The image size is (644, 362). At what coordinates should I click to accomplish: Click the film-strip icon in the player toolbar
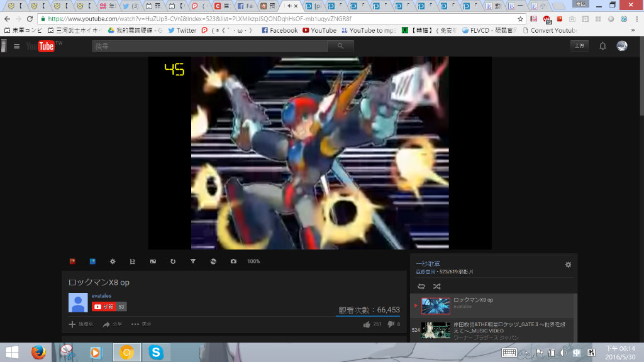tap(133, 261)
